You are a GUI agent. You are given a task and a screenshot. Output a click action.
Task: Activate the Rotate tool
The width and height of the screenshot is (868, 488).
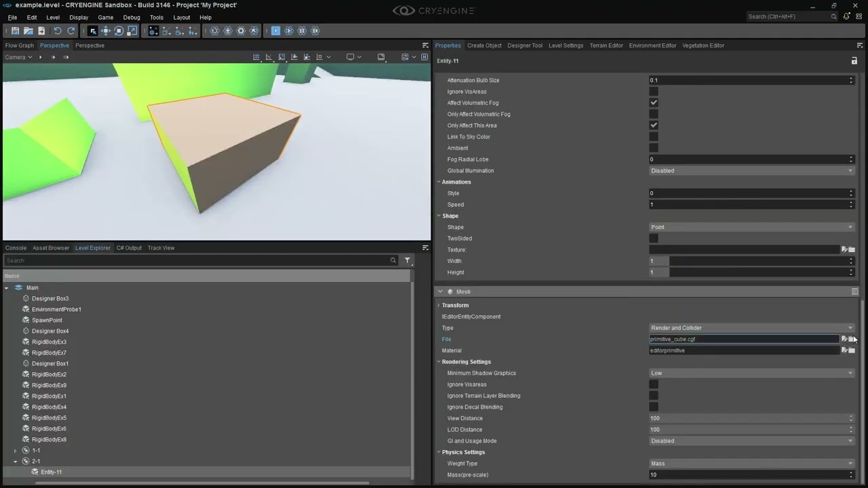(x=119, y=30)
